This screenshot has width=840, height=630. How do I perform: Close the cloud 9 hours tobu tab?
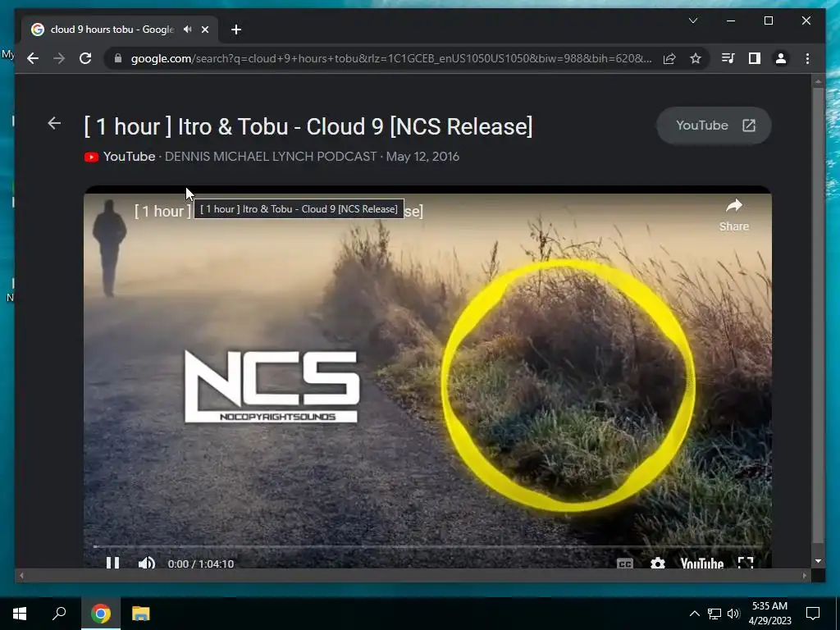(x=204, y=30)
